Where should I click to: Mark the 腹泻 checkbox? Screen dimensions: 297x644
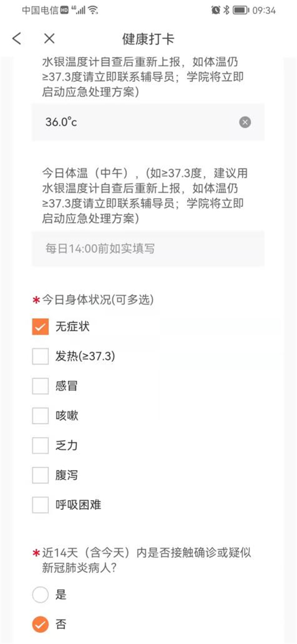pos(40,475)
